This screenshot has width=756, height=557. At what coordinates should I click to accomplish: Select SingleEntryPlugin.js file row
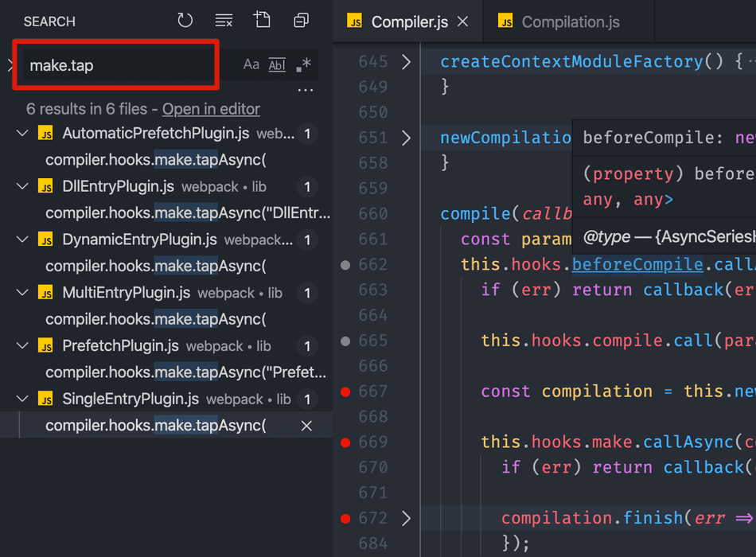point(166,399)
